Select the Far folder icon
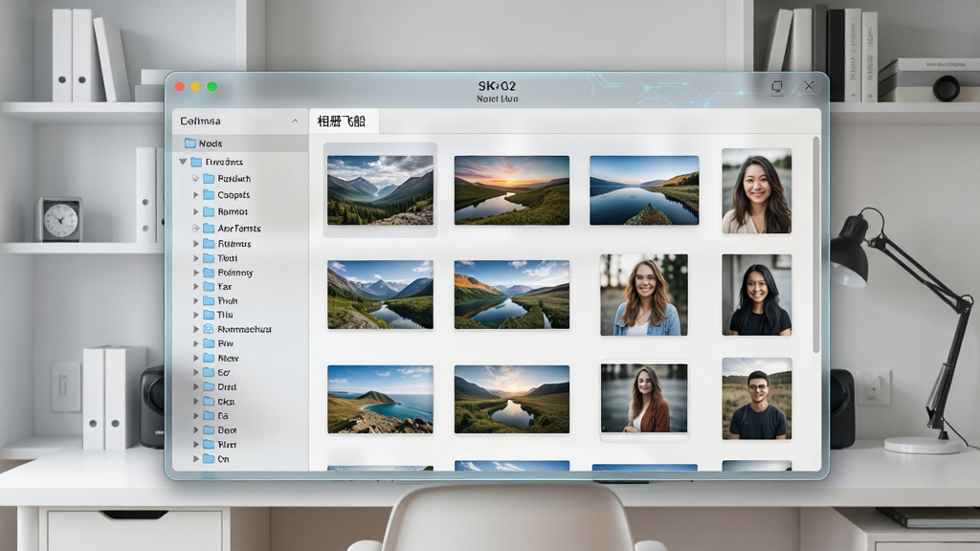 coord(209,287)
